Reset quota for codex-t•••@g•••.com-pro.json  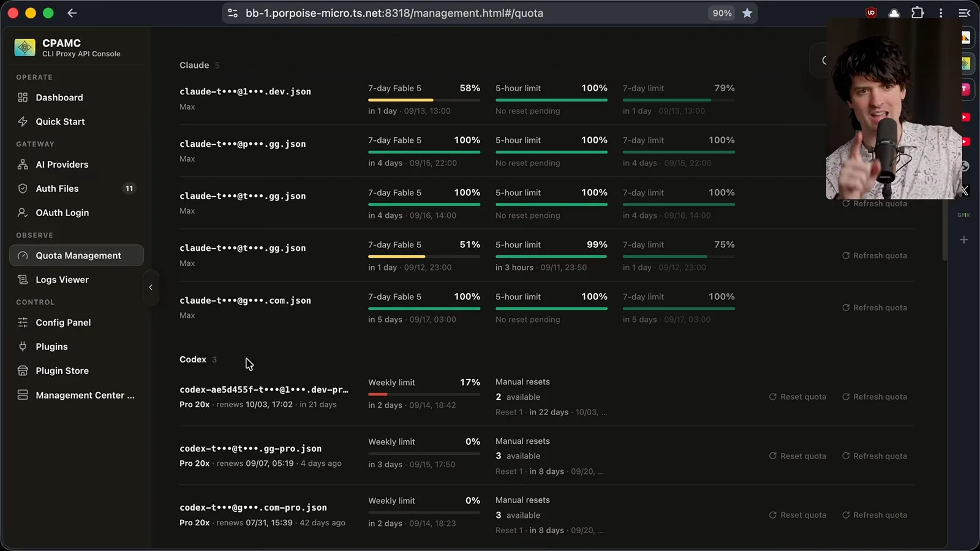pyautogui.click(x=797, y=515)
